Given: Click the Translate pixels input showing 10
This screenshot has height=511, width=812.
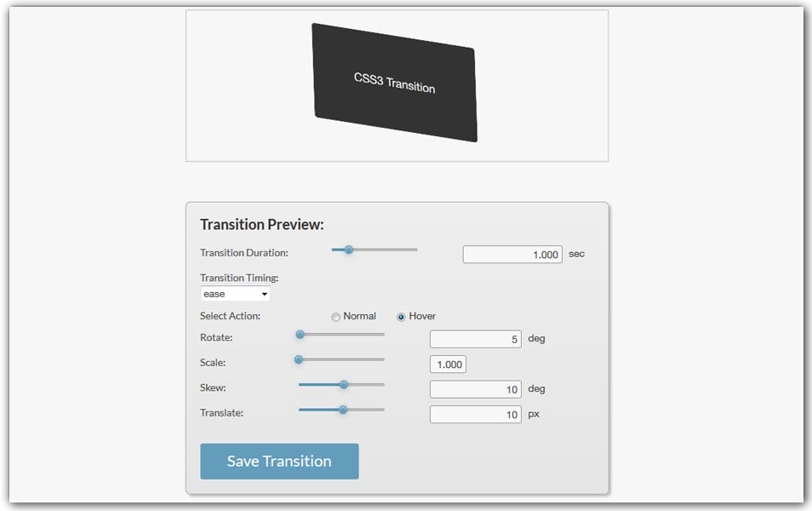Looking at the screenshot, I should (475, 414).
